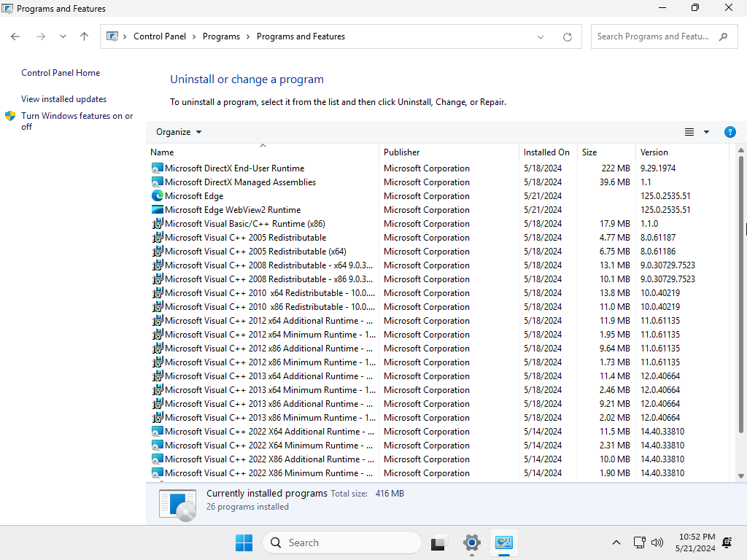Select Visual C++ 2010 x64 Redistributable entry
Viewport: 747px width, 560px height.
270,293
